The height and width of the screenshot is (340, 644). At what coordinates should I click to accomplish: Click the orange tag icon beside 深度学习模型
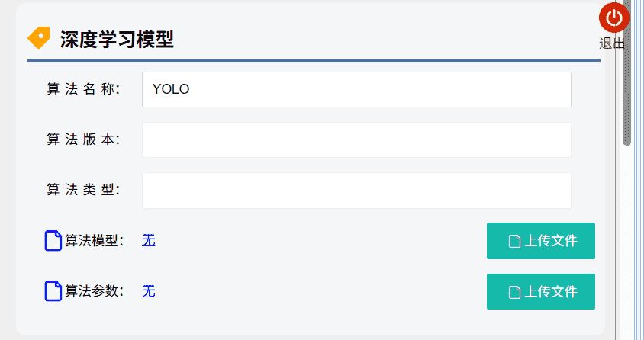(x=39, y=38)
